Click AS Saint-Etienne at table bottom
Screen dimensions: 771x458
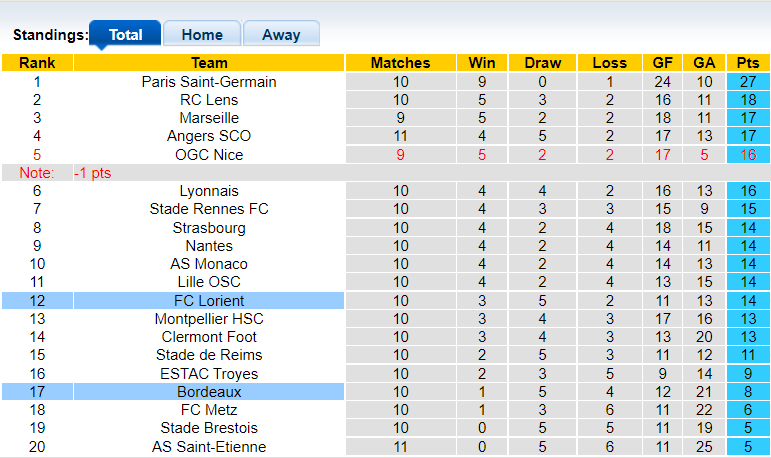[209, 447]
